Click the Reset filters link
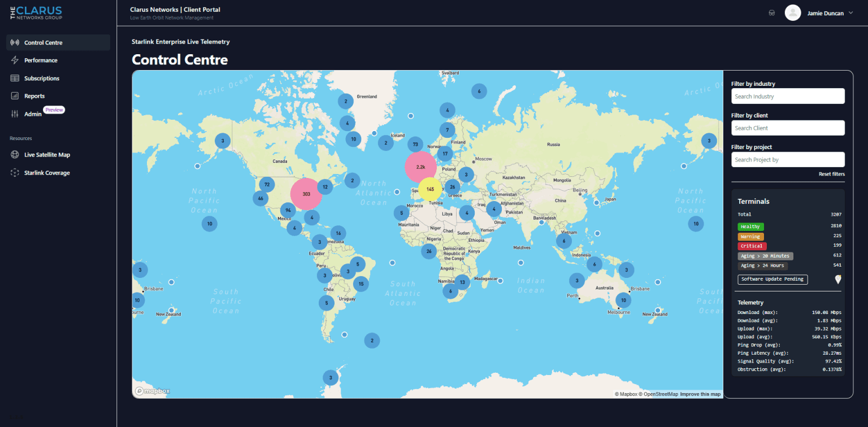This screenshot has width=868, height=427. pos(832,174)
